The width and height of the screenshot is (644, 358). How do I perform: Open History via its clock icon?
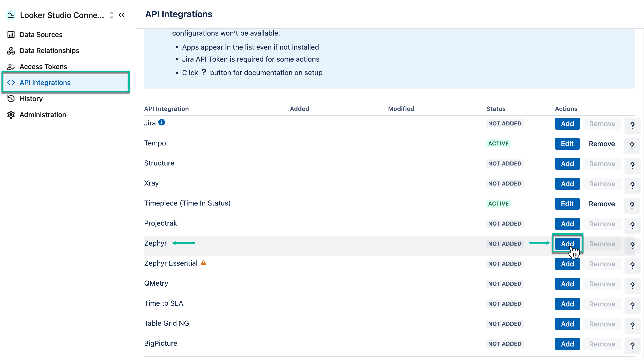[x=11, y=98]
